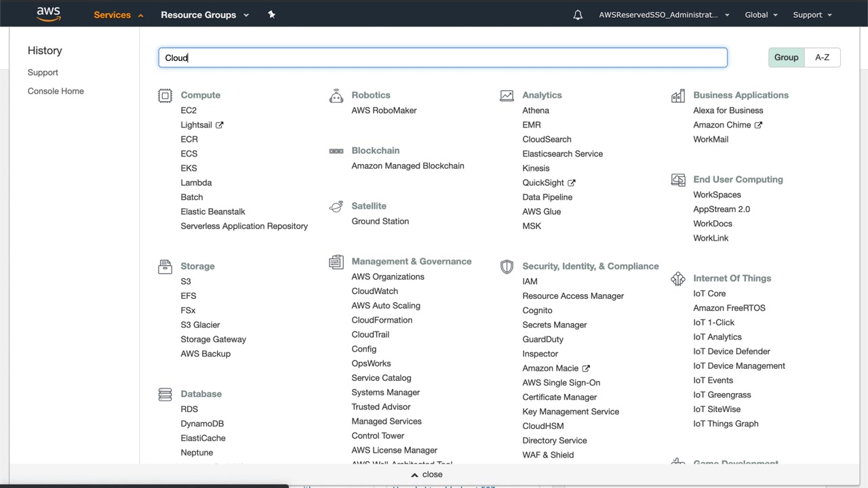Open the EC2 service link
Image resolution: width=868 pixels, height=488 pixels.
[x=189, y=110]
